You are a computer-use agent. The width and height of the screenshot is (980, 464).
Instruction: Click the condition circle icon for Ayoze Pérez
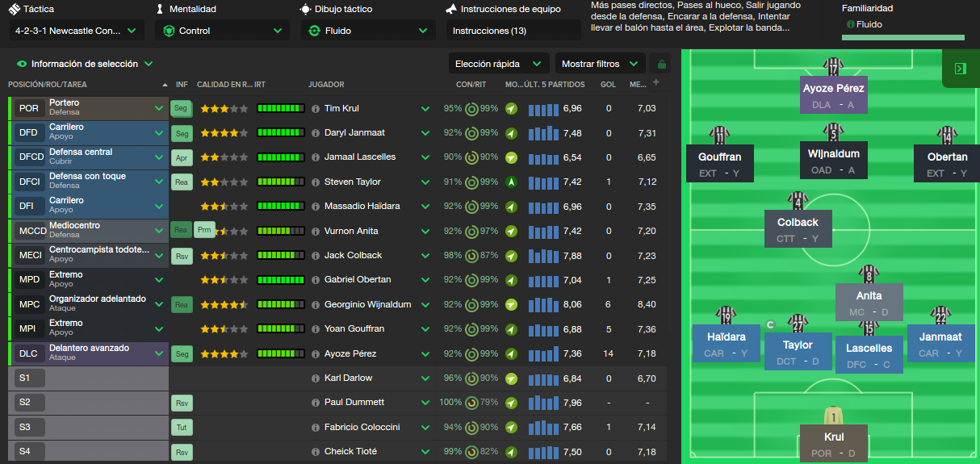pos(471,353)
